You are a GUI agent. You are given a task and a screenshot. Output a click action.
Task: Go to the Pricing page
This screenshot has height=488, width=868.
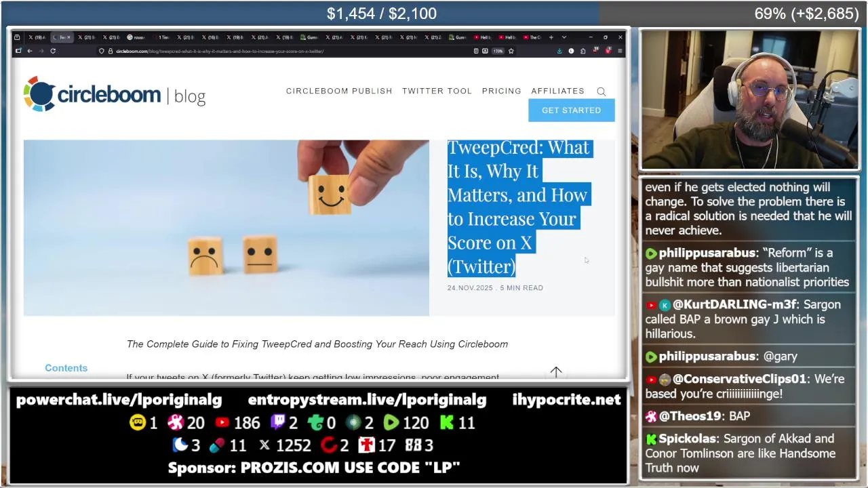coord(502,91)
